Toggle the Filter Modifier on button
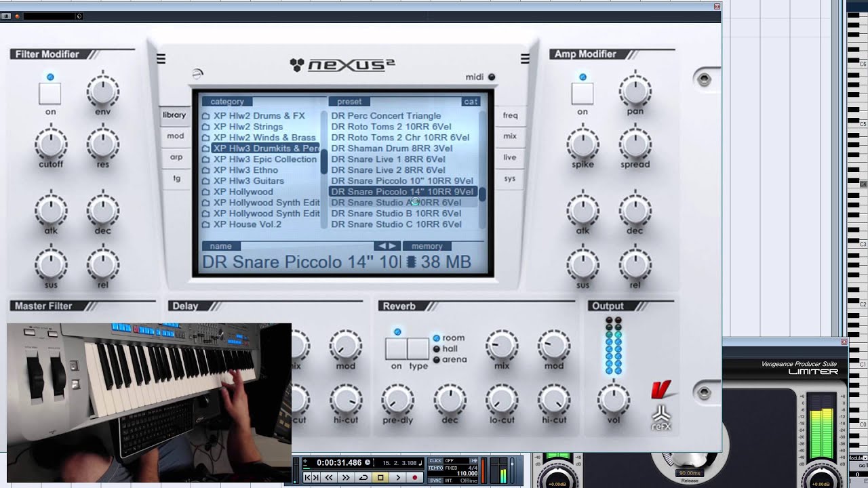868x488 pixels. [x=50, y=94]
